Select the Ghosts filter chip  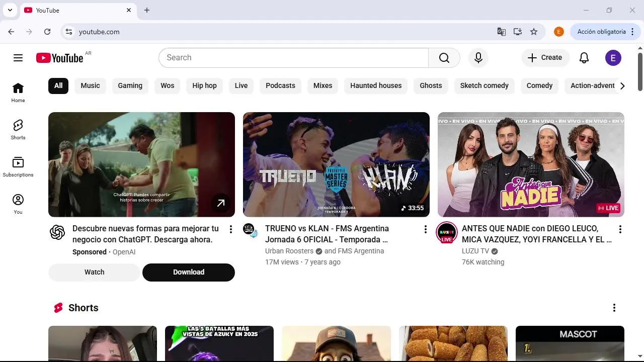coord(431,85)
